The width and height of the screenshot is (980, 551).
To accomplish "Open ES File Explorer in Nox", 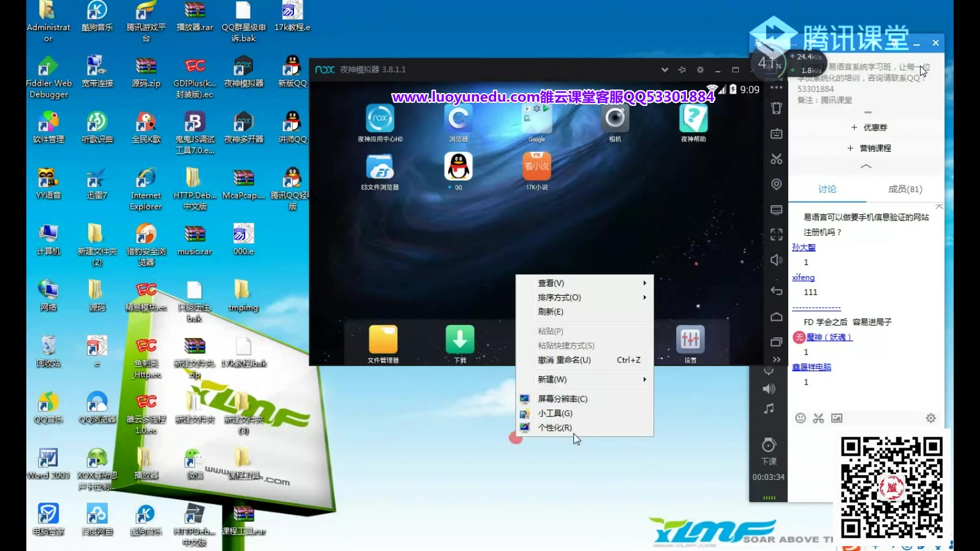I will coord(380,167).
